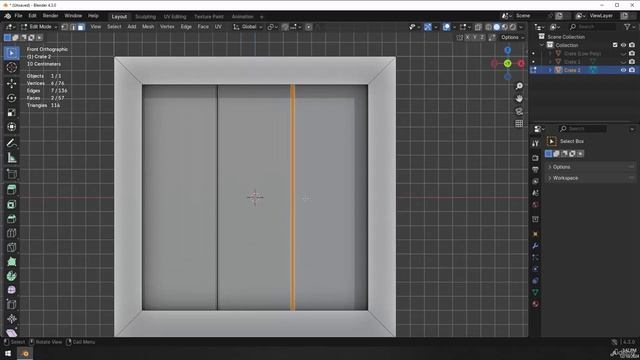This screenshot has height=360, width=640.
Task: Select the Add Cube tool
Action: coord(11,174)
